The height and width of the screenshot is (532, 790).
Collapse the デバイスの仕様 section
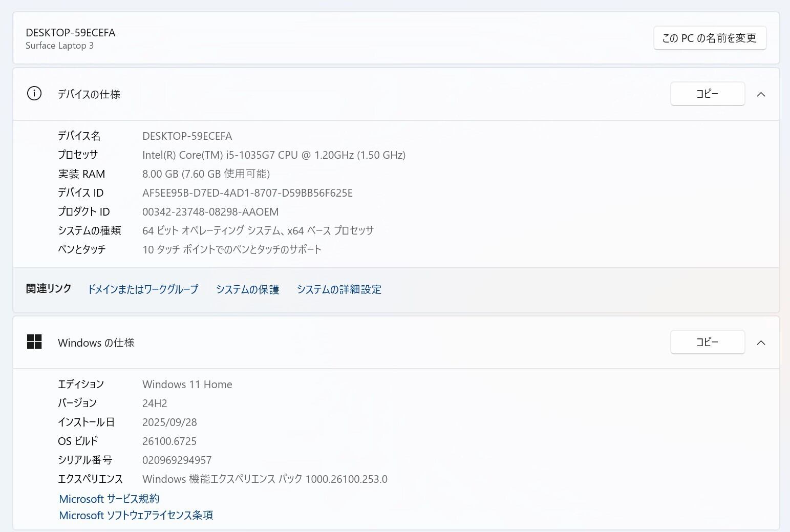[761, 94]
